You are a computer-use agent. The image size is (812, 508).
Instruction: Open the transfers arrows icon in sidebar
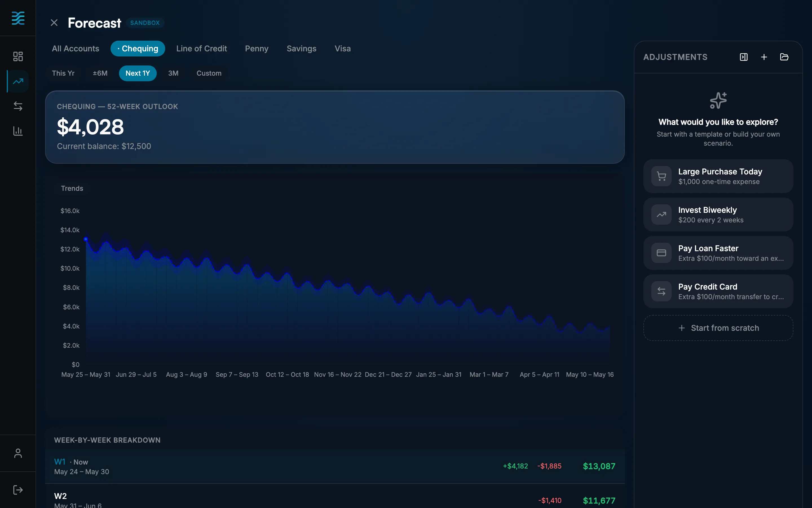[18, 106]
